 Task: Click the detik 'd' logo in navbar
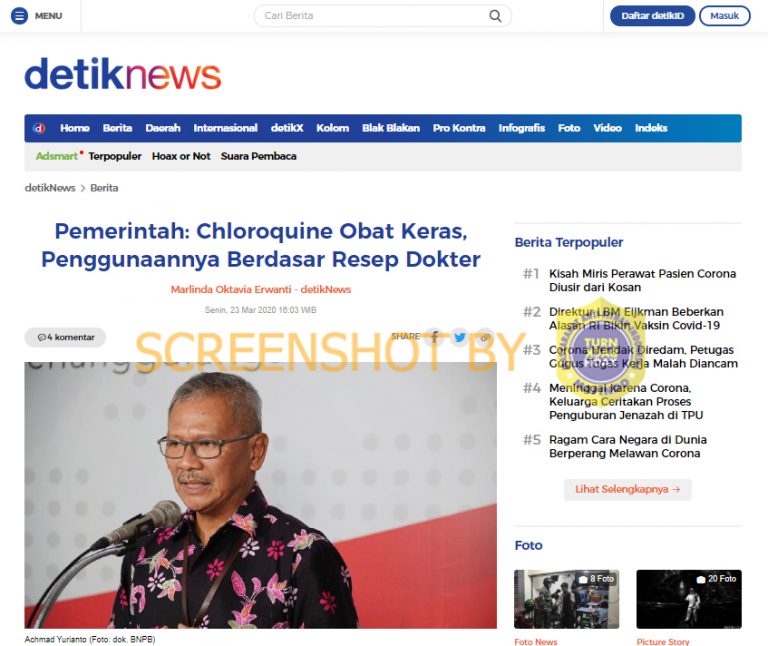pos(39,128)
